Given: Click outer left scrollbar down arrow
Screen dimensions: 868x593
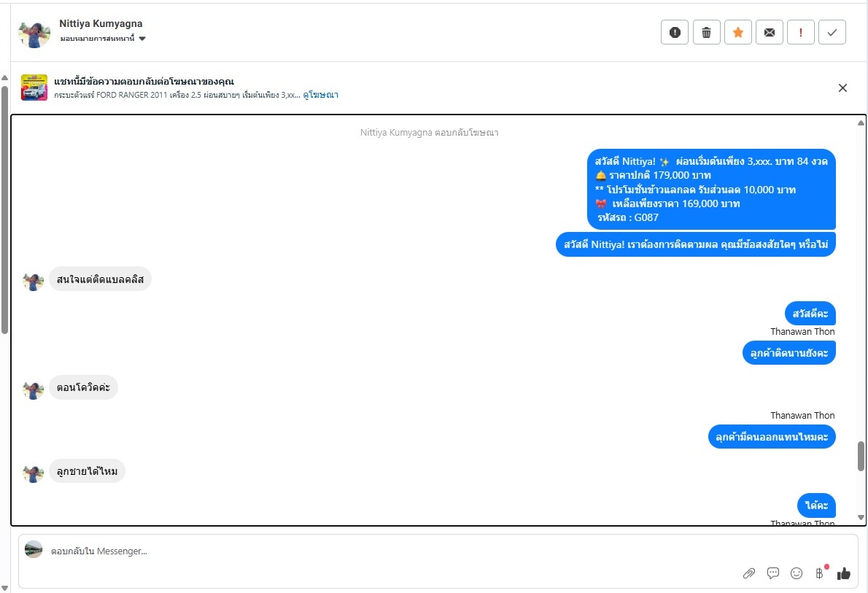Looking at the screenshot, I should tap(4, 588).
